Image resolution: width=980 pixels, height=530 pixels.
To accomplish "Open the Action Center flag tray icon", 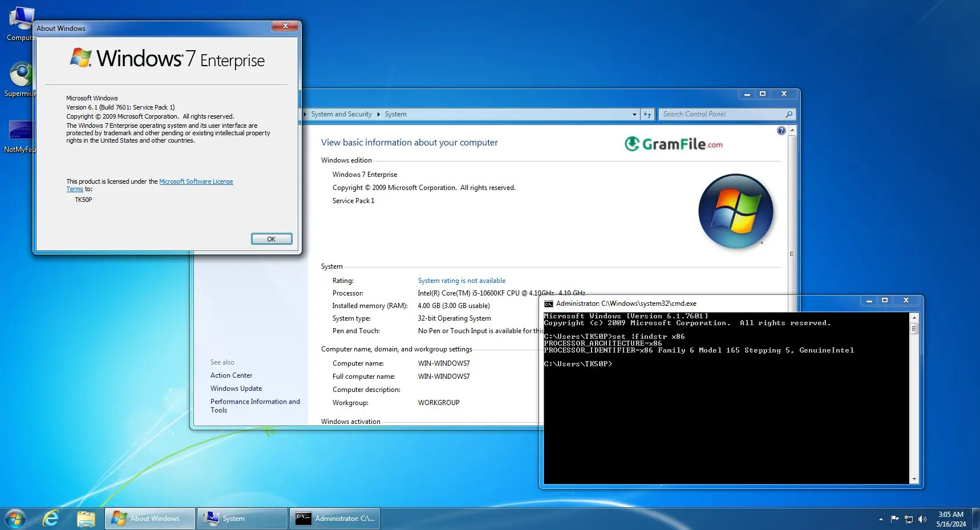I will tap(894, 519).
